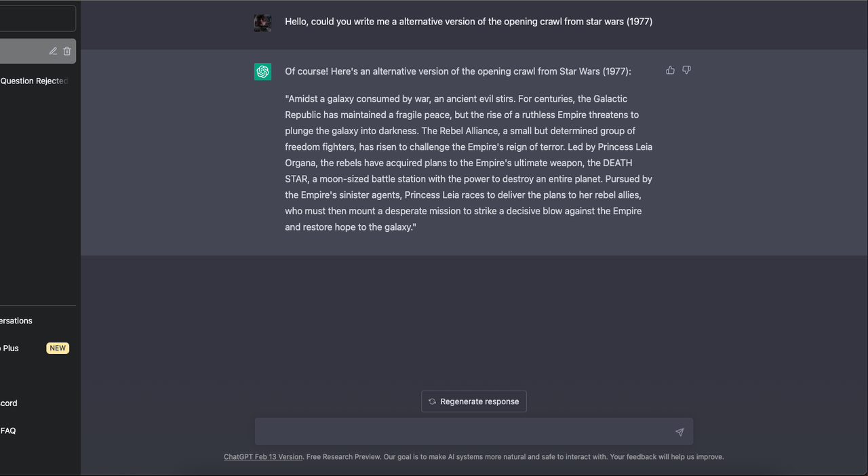The width and height of the screenshot is (868, 476).
Task: Click the user profile avatar picture
Action: (x=262, y=22)
